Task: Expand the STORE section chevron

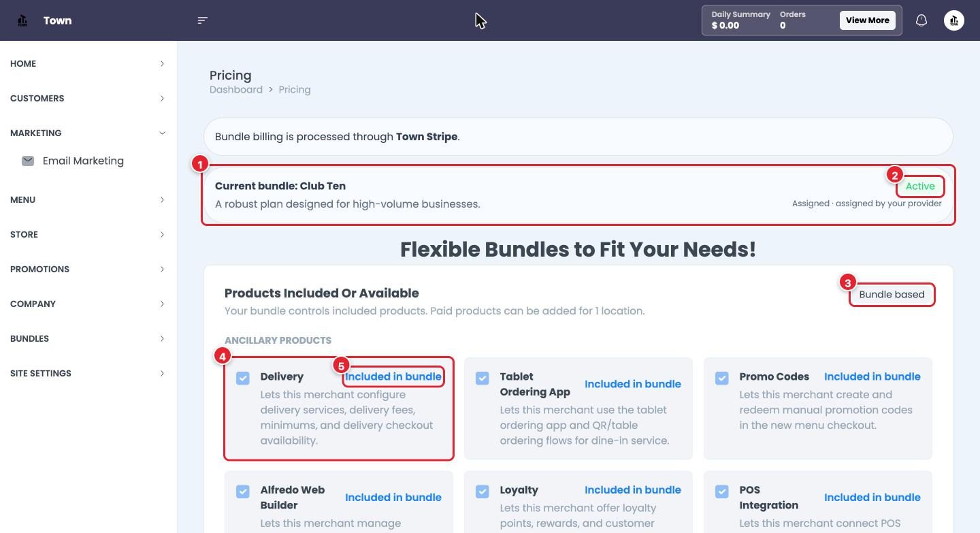Action: 162,234
